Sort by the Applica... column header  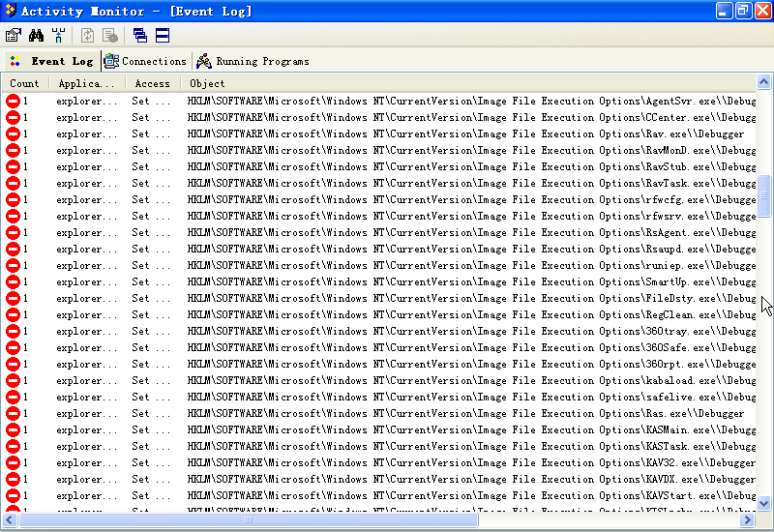pyautogui.click(x=87, y=83)
